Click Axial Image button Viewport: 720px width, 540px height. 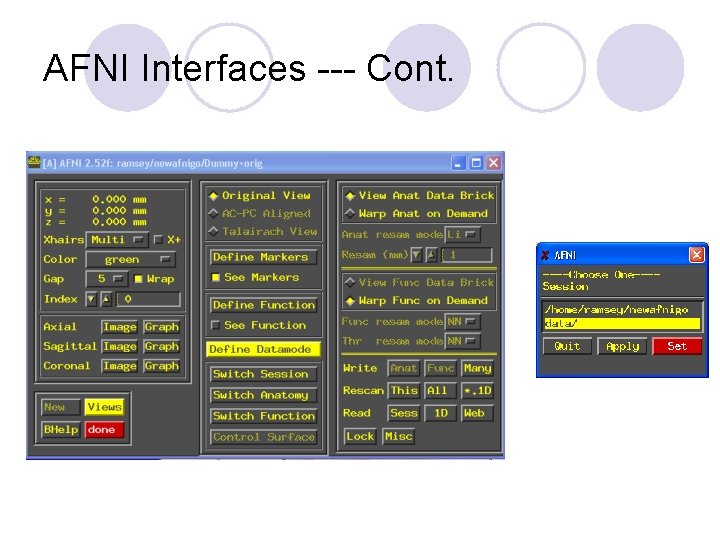coord(120,327)
